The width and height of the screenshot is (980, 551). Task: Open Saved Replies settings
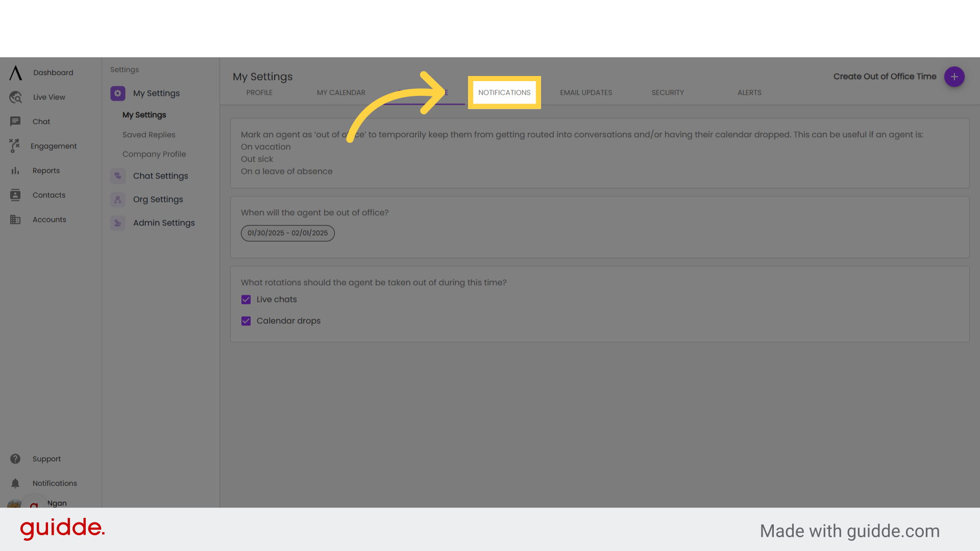click(x=149, y=135)
